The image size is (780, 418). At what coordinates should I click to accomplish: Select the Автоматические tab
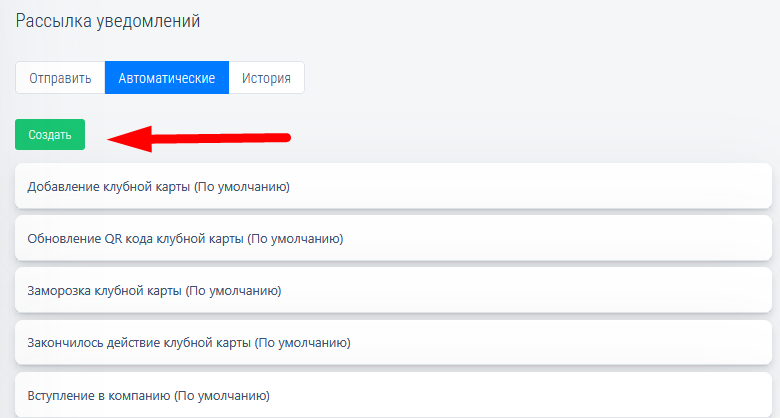[167, 78]
